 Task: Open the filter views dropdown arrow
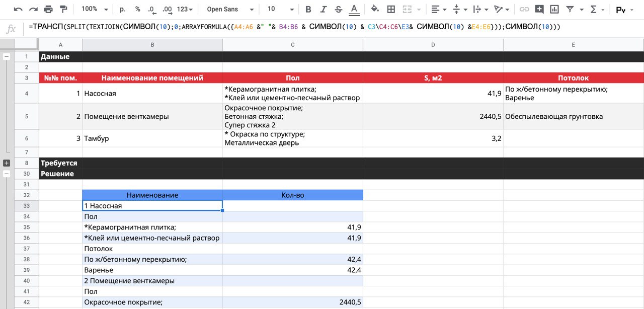coord(581,10)
